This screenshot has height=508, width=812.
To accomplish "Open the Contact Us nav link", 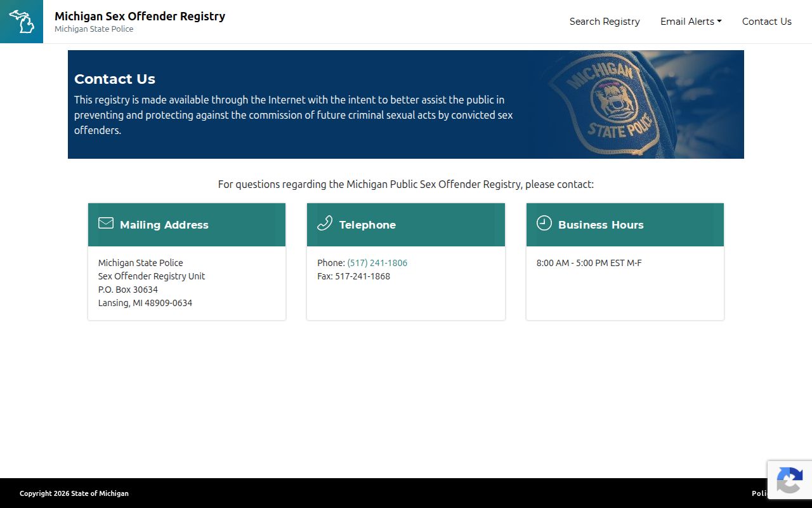I will [x=767, y=22].
